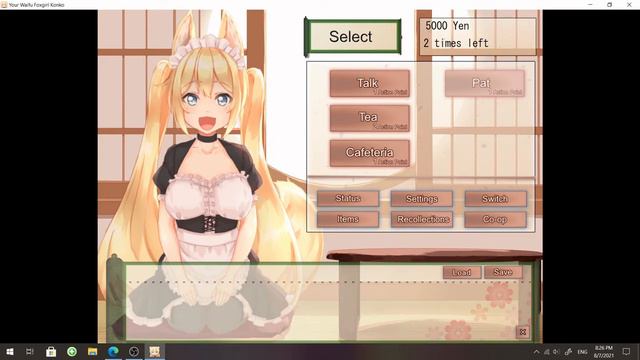This screenshot has height=360, width=640.
Task: Save the current game
Action: click(503, 272)
